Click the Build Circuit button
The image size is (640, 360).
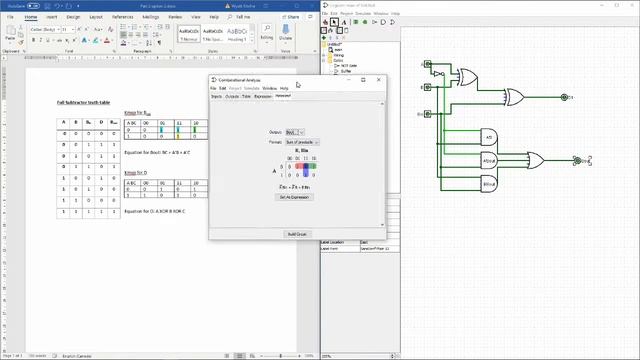[297, 234]
